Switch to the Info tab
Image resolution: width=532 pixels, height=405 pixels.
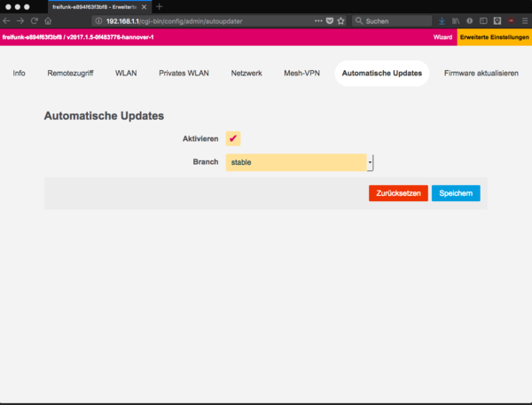coord(19,74)
